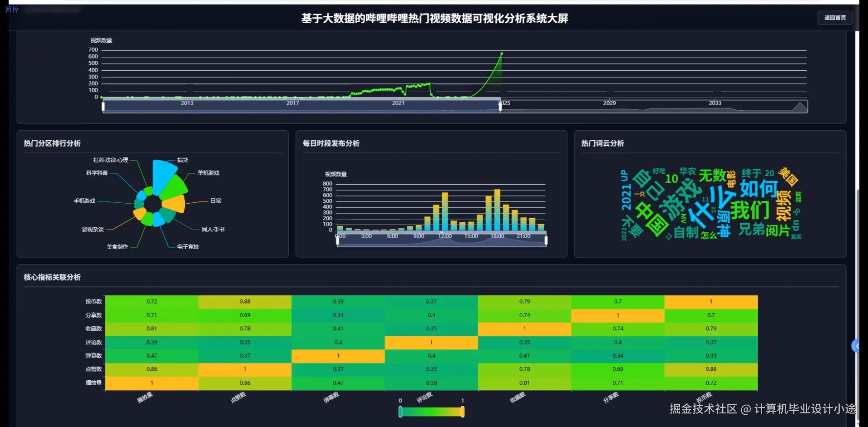Click the word 华农 in the word cloud
Viewport: 868px width, 427px height.
(x=687, y=171)
